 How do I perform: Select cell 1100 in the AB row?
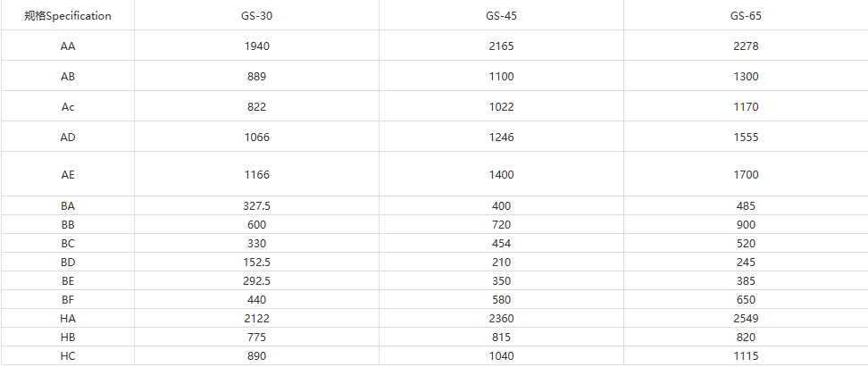[x=502, y=76]
